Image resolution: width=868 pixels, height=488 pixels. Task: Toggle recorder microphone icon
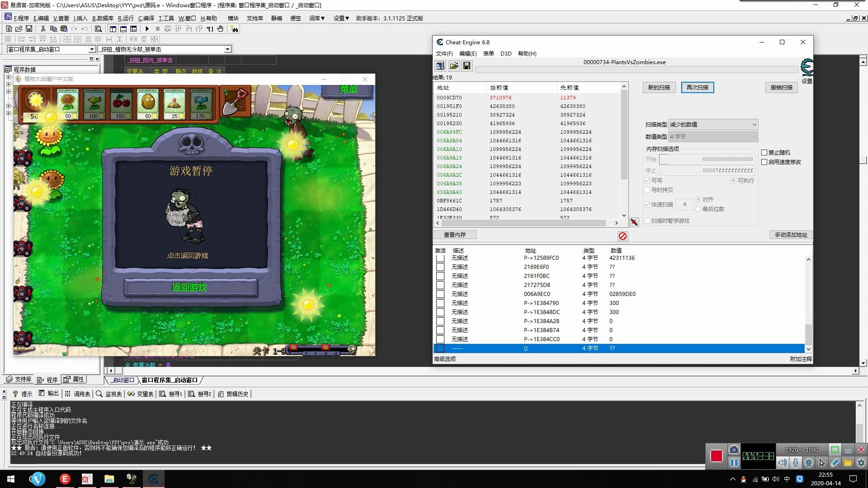(796, 463)
